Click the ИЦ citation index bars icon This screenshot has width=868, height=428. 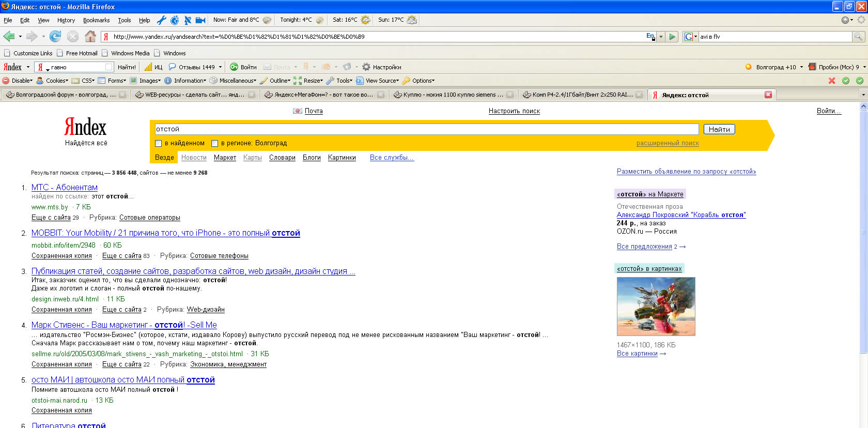[x=148, y=67]
